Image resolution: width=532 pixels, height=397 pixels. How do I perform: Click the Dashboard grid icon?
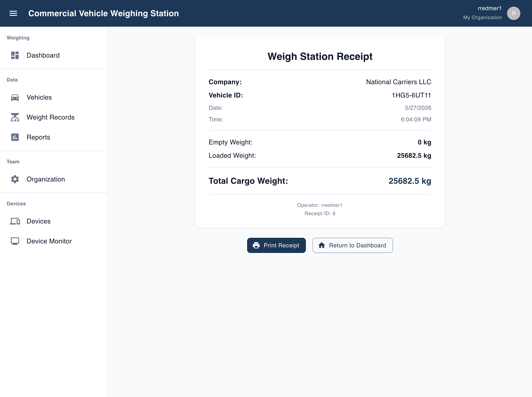[x=15, y=55]
